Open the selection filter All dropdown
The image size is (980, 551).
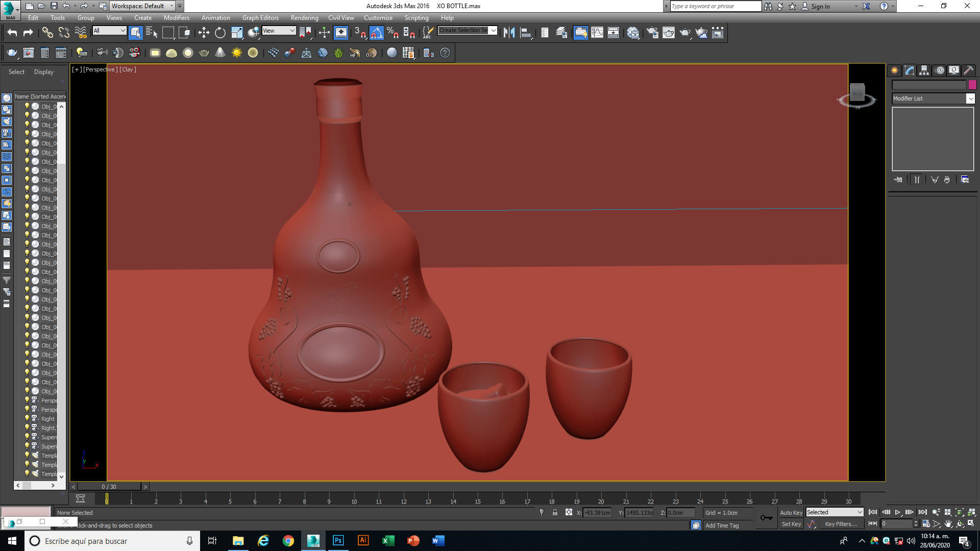109,31
